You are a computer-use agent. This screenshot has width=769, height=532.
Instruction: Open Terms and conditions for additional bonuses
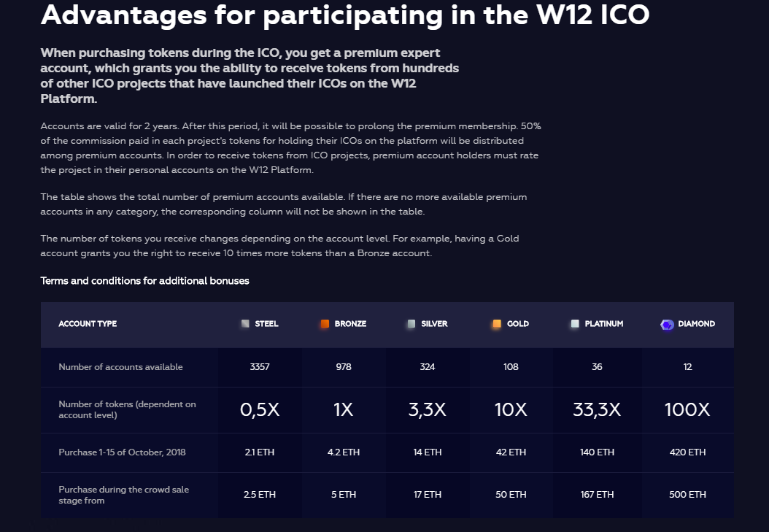[144, 281]
